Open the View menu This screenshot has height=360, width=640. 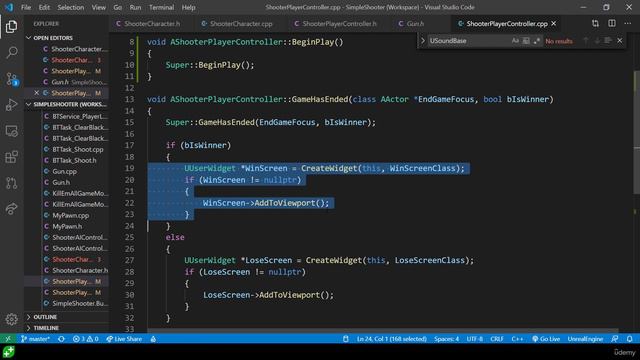click(98, 7)
